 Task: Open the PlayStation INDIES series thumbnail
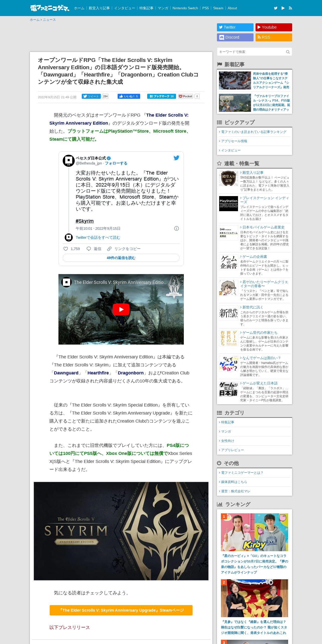(x=228, y=204)
